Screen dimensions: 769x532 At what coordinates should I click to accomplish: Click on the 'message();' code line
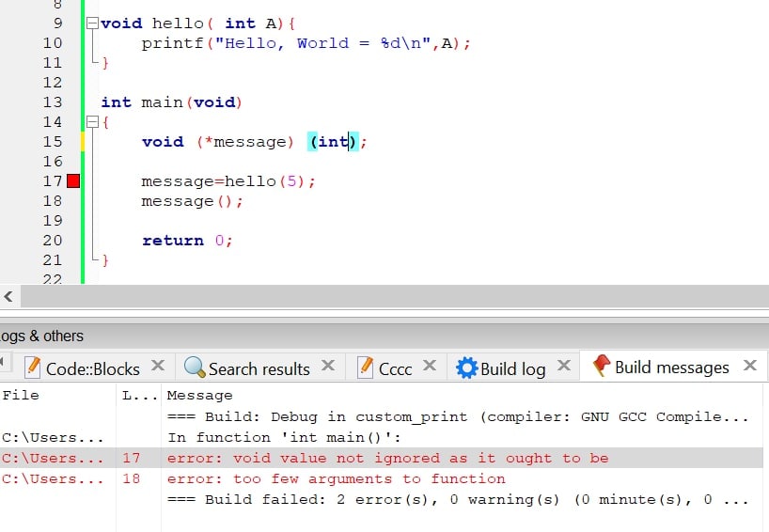pyautogui.click(x=192, y=201)
